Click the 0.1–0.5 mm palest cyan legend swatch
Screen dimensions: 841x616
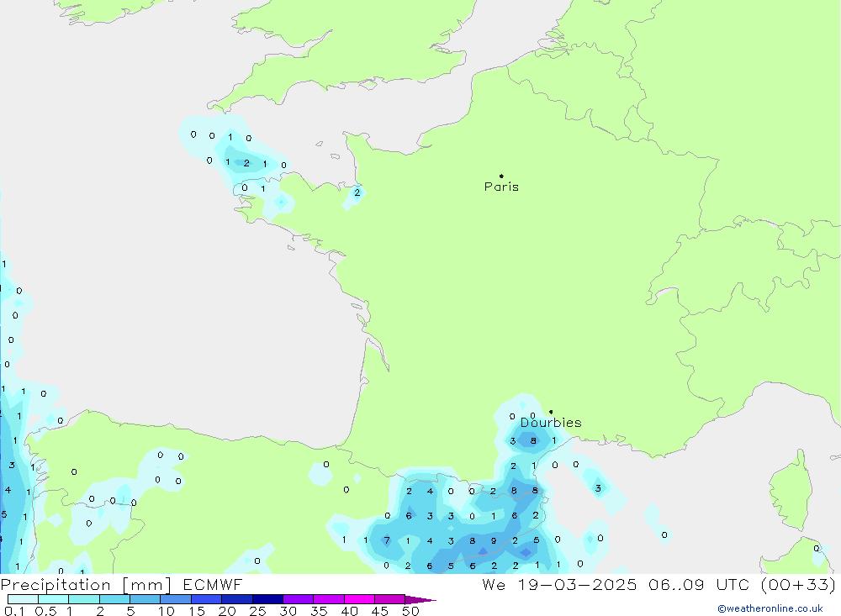pyautogui.click(x=23, y=599)
